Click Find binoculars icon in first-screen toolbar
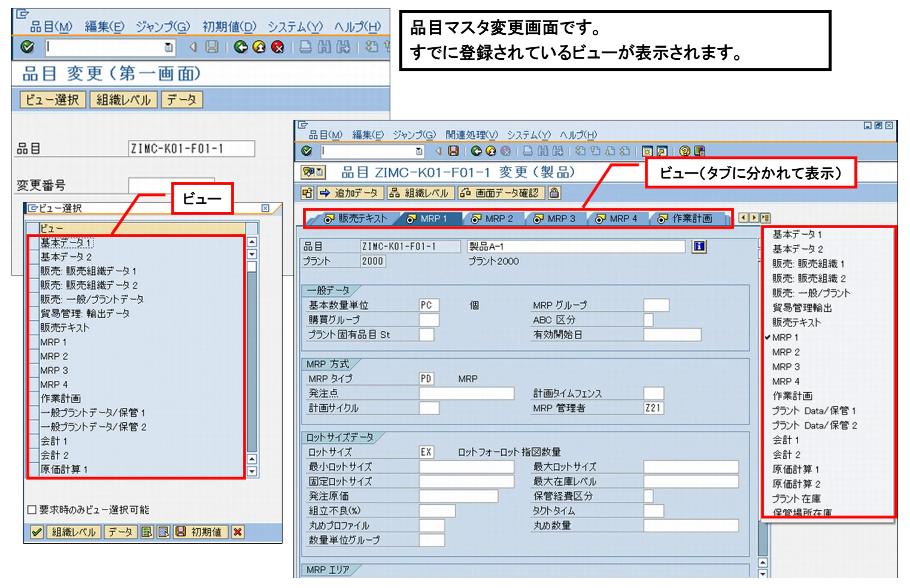Image resolution: width=910 pixels, height=588 pixels. pos(324,47)
